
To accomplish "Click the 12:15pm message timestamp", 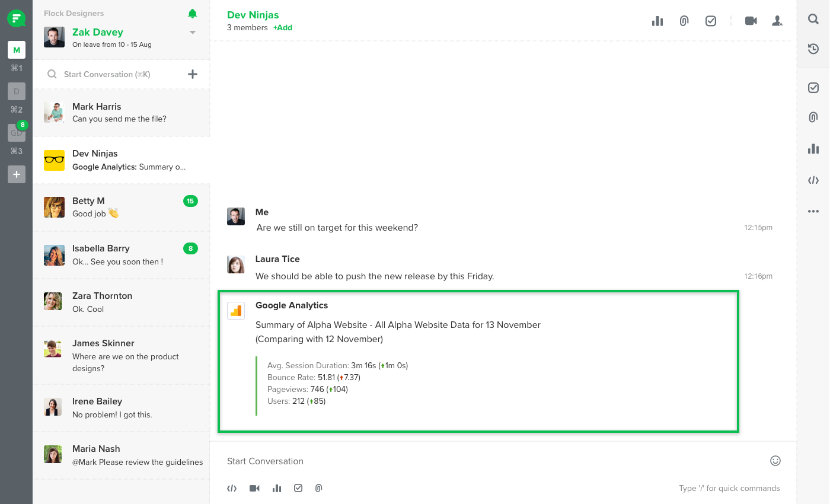I will [x=758, y=228].
